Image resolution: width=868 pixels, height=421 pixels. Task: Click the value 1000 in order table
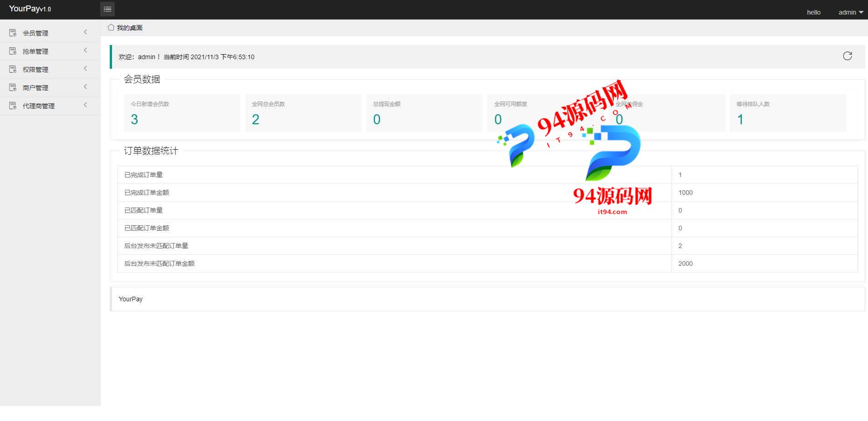click(685, 193)
